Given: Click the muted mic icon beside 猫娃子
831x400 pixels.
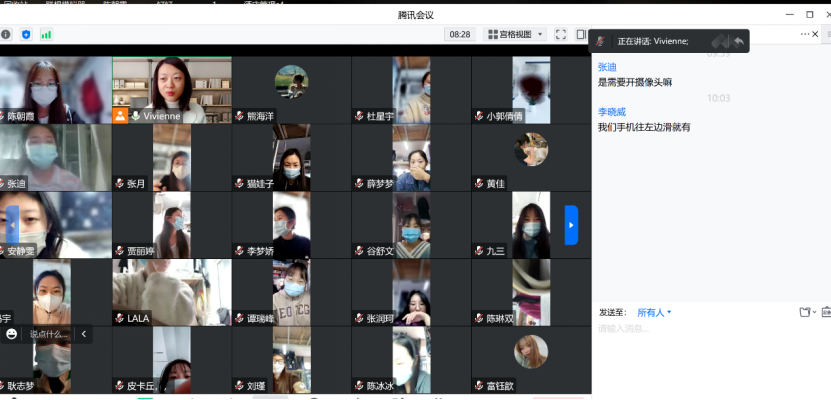Looking at the screenshot, I should coord(239,184).
